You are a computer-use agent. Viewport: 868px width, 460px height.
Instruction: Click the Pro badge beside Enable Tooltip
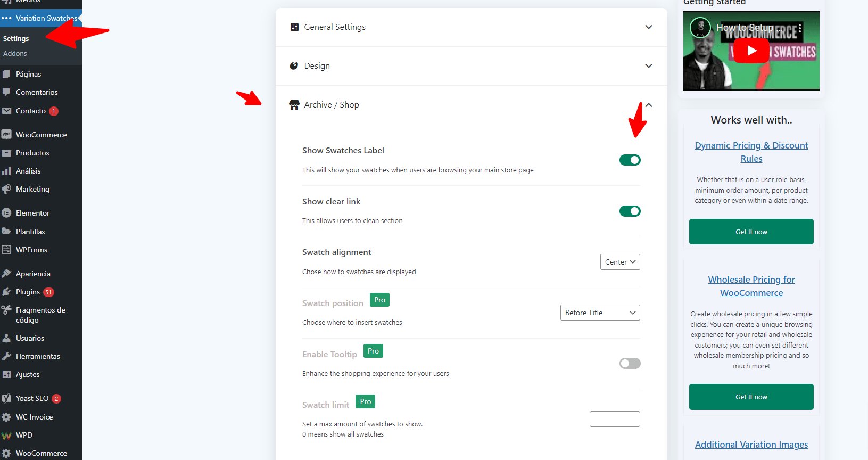click(x=373, y=351)
